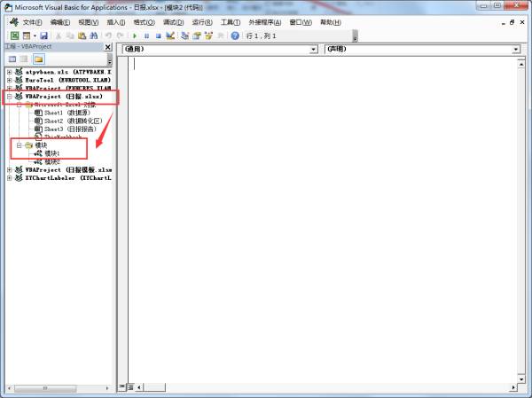Image resolution: width=532 pixels, height=398 pixels.
Task: Toggle Design Mode icon
Action: (170, 35)
